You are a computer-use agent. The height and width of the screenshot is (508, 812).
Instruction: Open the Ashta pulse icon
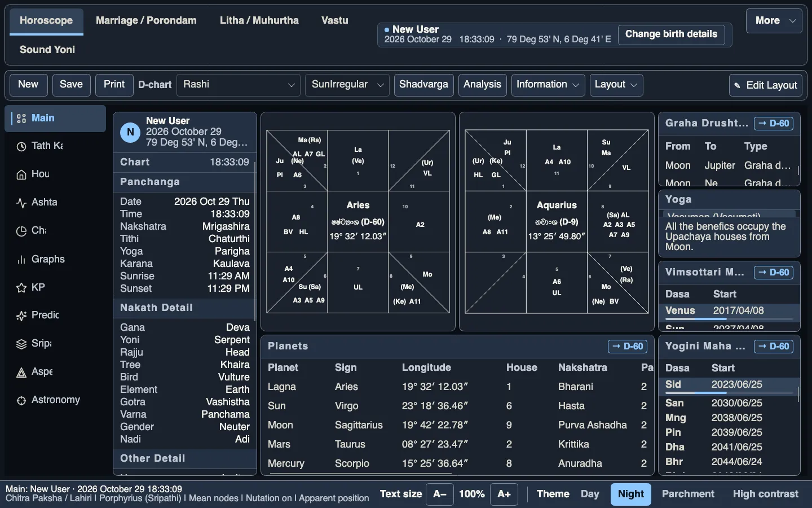pos(21,203)
